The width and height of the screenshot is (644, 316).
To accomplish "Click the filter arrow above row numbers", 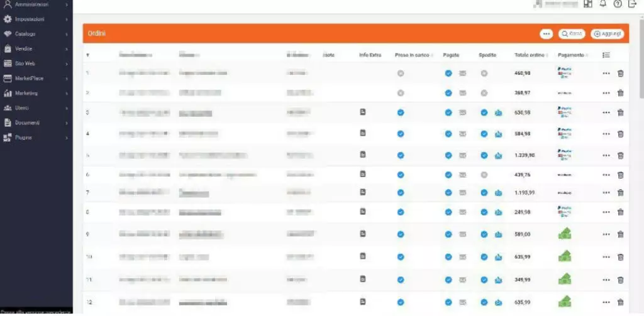I will pos(88,55).
